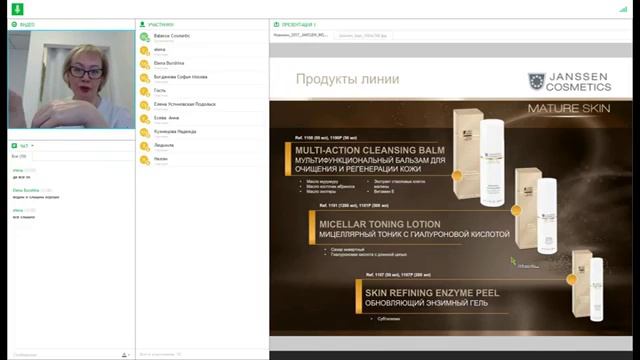
Task: Click the Презентация panel header icon
Action: click(276, 24)
